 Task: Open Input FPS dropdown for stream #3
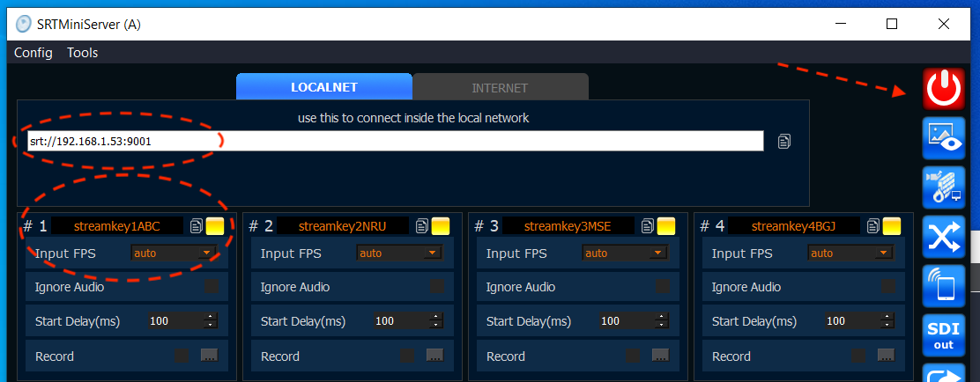point(625,253)
